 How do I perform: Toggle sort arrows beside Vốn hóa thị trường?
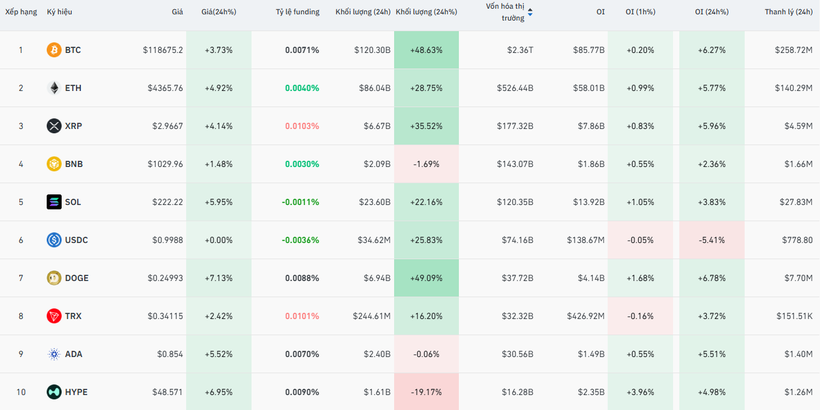coord(530,12)
